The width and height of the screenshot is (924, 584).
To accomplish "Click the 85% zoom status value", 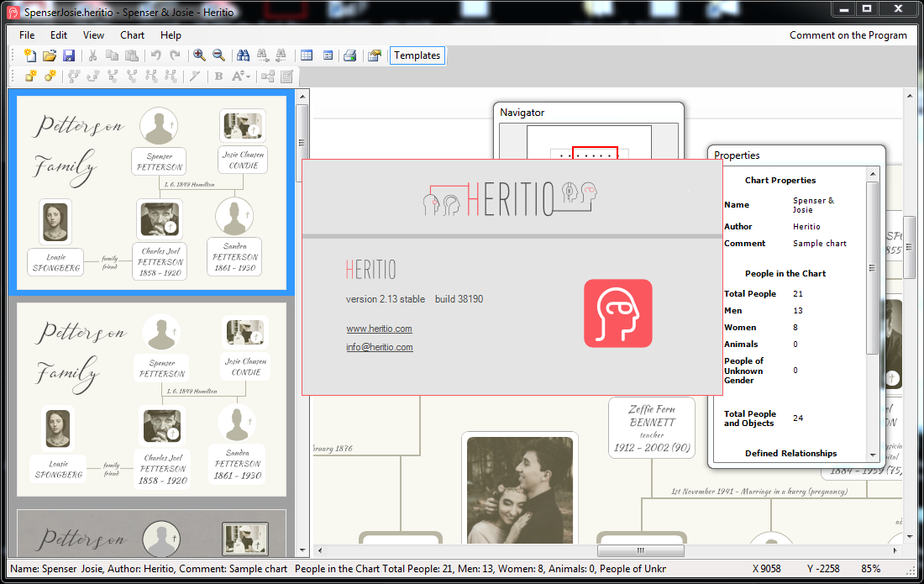I will [870, 569].
